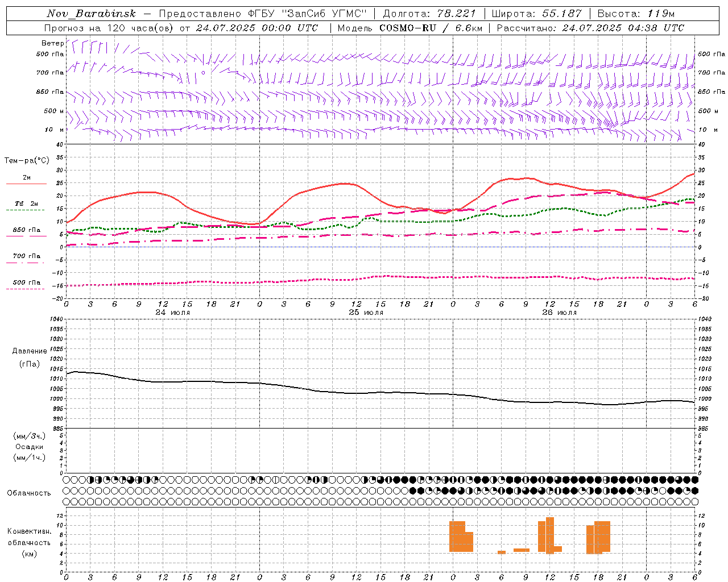Click the (гПа) unit label under Давление
This screenshot has height=582, width=728.
point(30,364)
